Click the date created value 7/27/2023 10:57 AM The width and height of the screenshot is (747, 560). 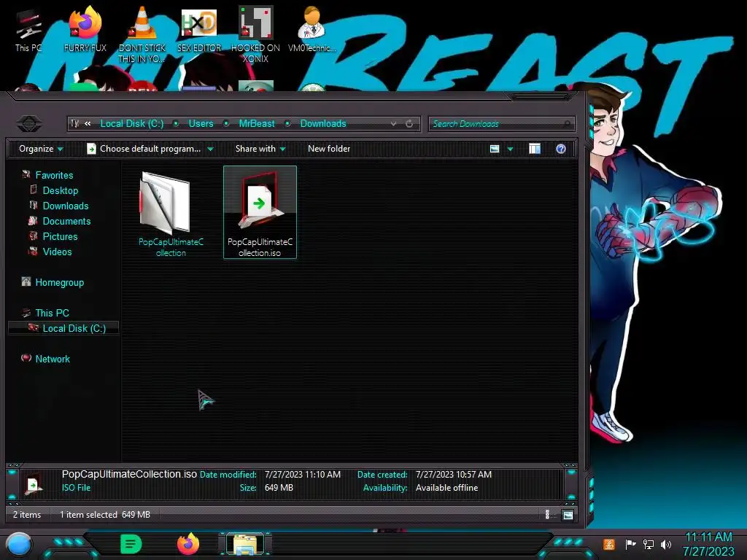(454, 474)
